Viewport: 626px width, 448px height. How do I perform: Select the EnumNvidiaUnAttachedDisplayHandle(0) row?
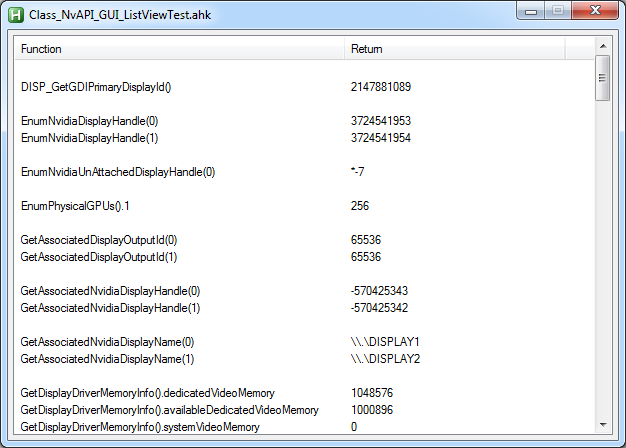pos(304,172)
